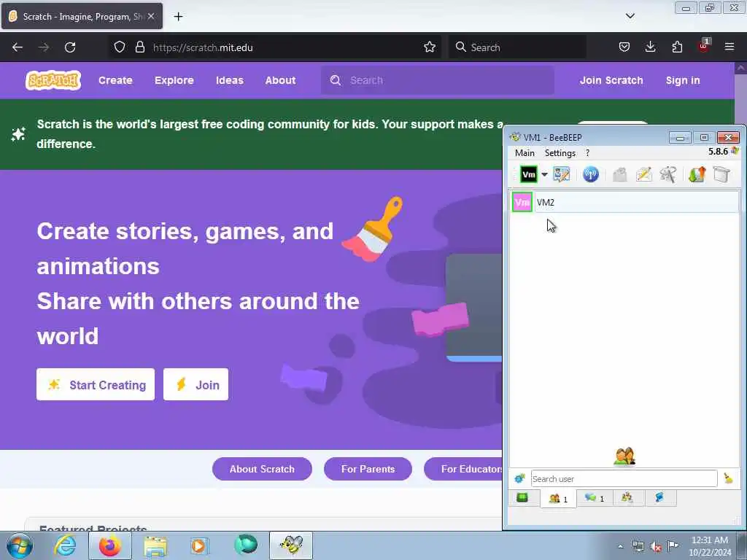Show hidden system tray icons arrow
This screenshot has height=560, width=747.
pyautogui.click(x=620, y=547)
